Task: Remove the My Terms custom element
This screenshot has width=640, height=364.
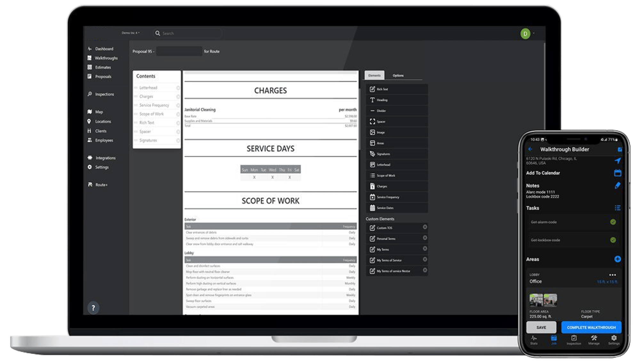Action: [425, 249]
